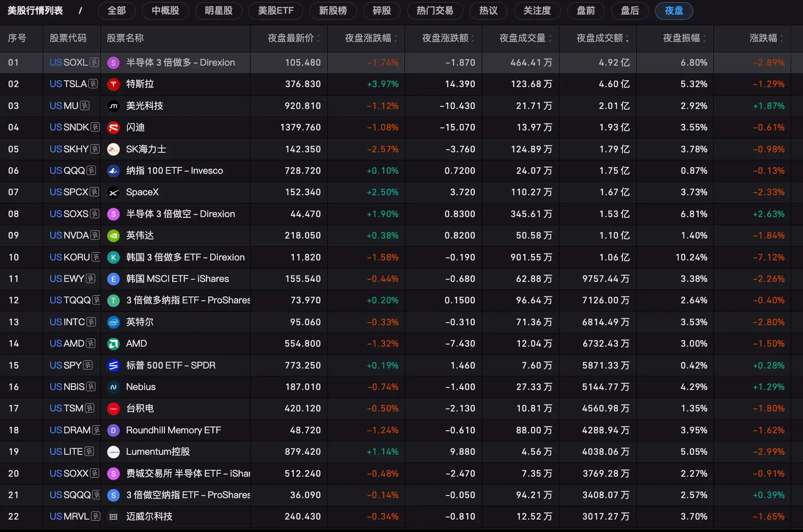Click the Micron (美光科技) logo icon
Screen dimensions: 803x532
pos(113,106)
